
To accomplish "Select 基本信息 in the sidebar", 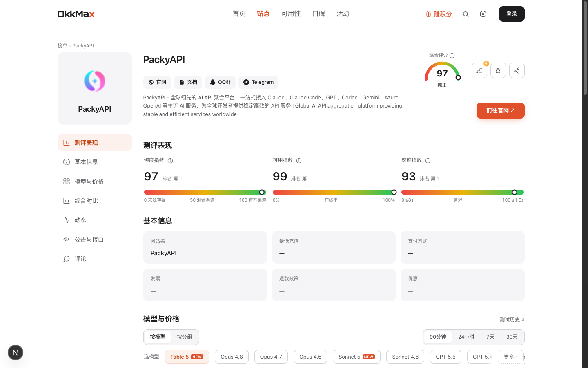I will (x=95, y=162).
